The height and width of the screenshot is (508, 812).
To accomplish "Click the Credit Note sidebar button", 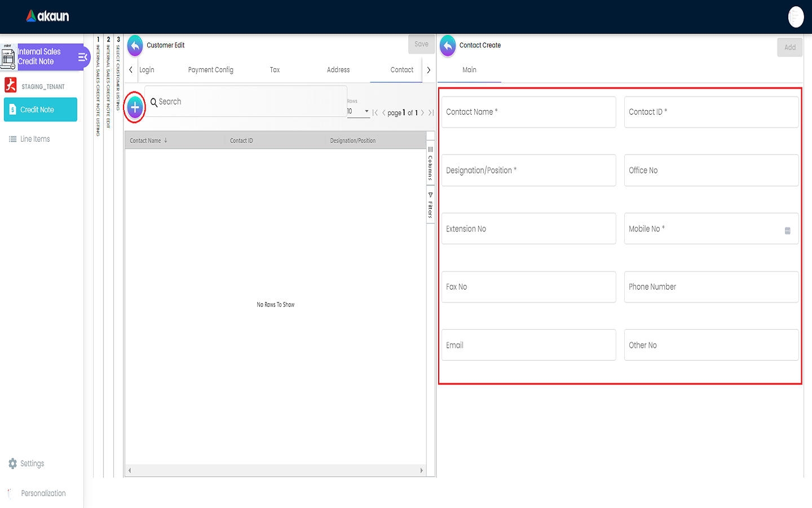I will tap(41, 110).
